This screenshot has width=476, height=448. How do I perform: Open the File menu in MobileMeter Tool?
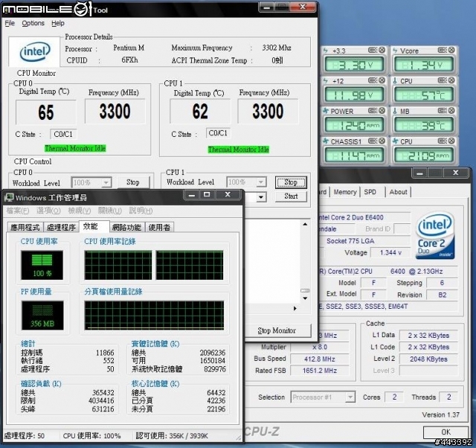[10, 23]
